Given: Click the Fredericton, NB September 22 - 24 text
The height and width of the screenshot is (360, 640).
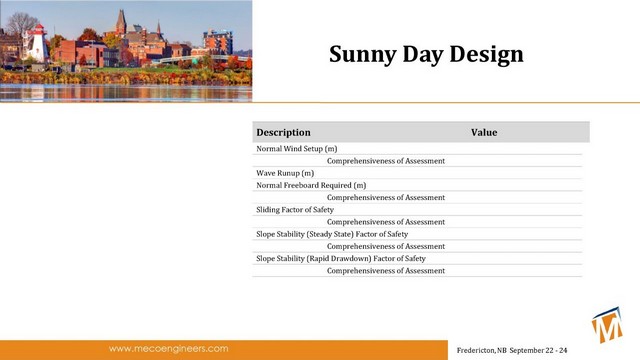Looking at the screenshot, I should tap(512, 350).
